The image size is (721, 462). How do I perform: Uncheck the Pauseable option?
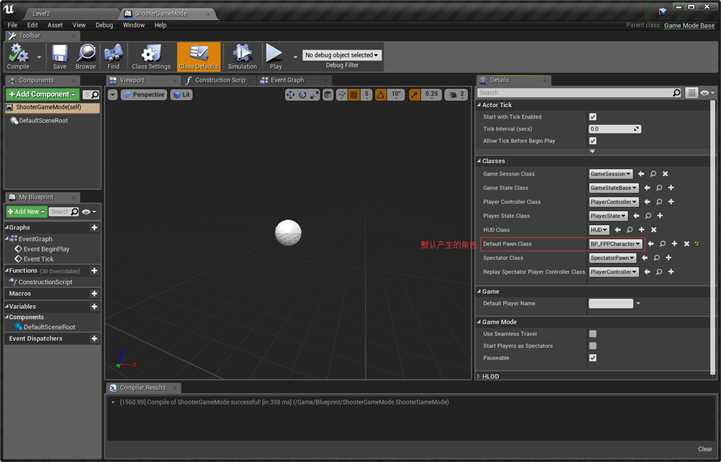click(593, 358)
